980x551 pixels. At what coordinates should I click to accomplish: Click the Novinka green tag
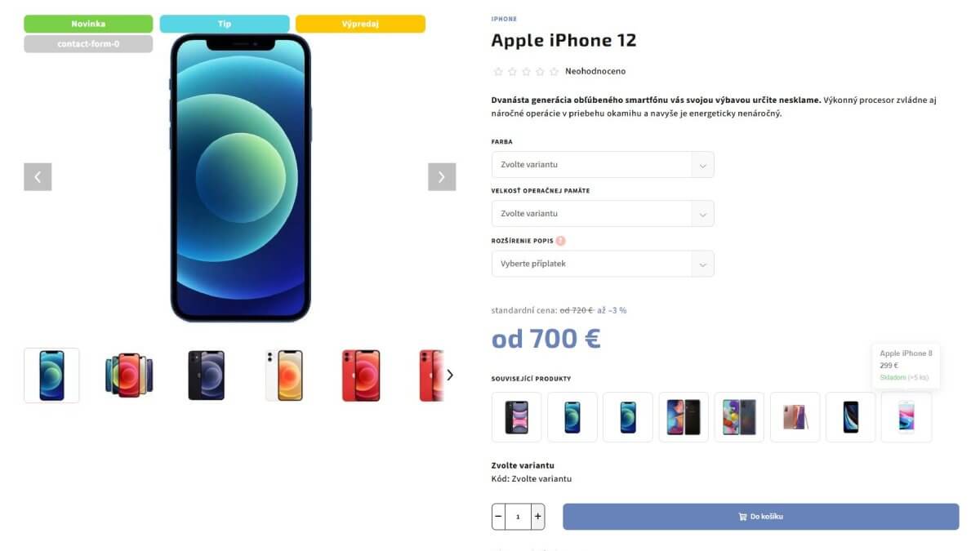point(88,24)
